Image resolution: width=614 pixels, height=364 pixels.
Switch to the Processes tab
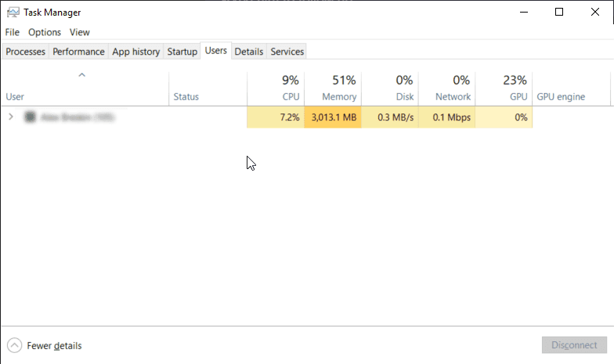coord(25,52)
